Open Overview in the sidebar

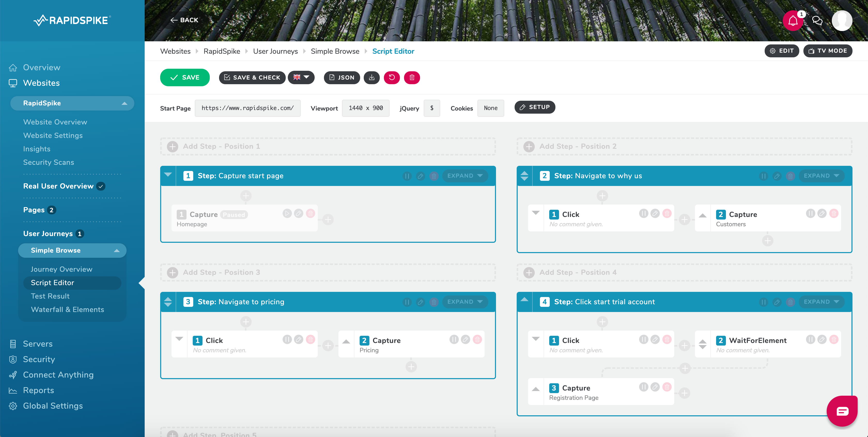(x=41, y=67)
